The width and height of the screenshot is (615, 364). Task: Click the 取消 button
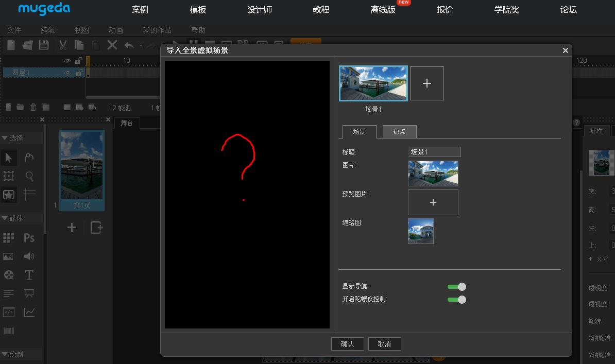coord(384,344)
